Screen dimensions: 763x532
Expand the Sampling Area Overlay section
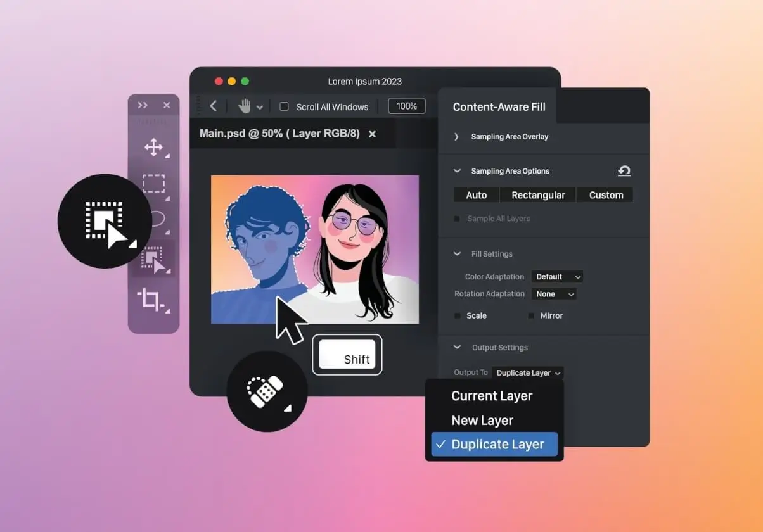pos(456,137)
